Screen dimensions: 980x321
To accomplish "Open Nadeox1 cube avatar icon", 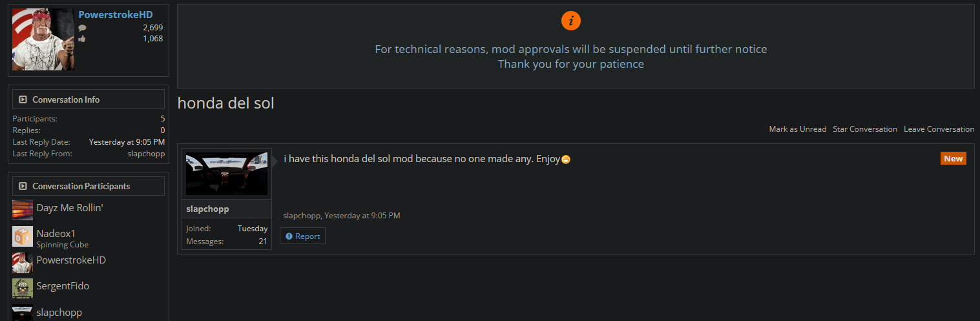I will pyautogui.click(x=23, y=236).
